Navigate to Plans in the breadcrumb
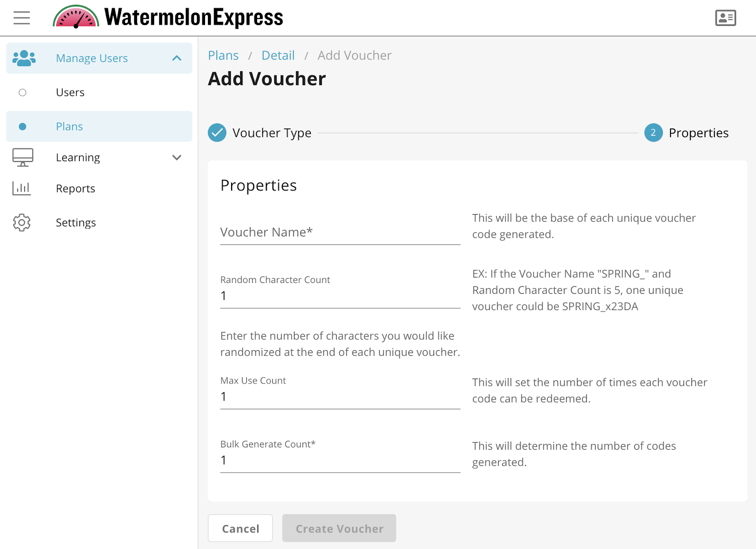This screenshot has height=549, width=756. coord(223,55)
